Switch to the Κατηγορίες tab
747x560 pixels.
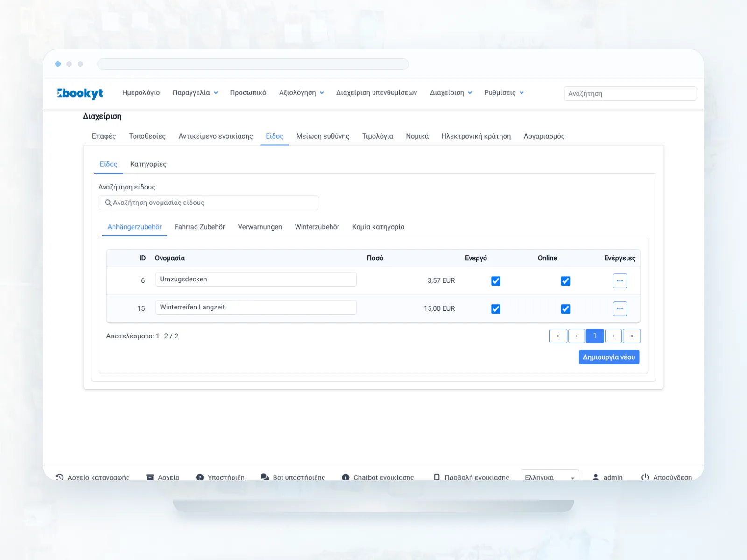point(148,164)
